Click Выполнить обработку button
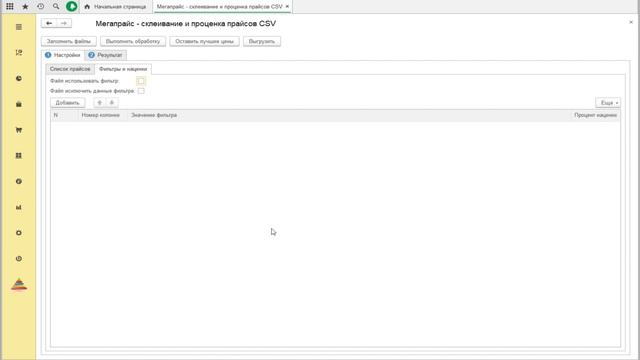640x360 pixels. [133, 41]
